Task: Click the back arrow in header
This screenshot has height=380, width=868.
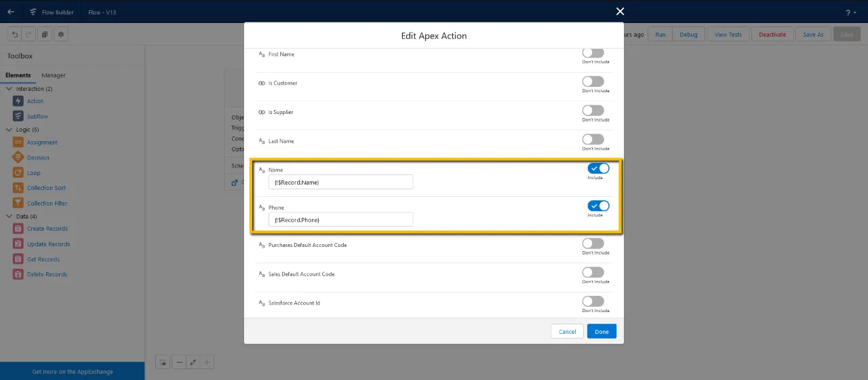Action: (11, 12)
